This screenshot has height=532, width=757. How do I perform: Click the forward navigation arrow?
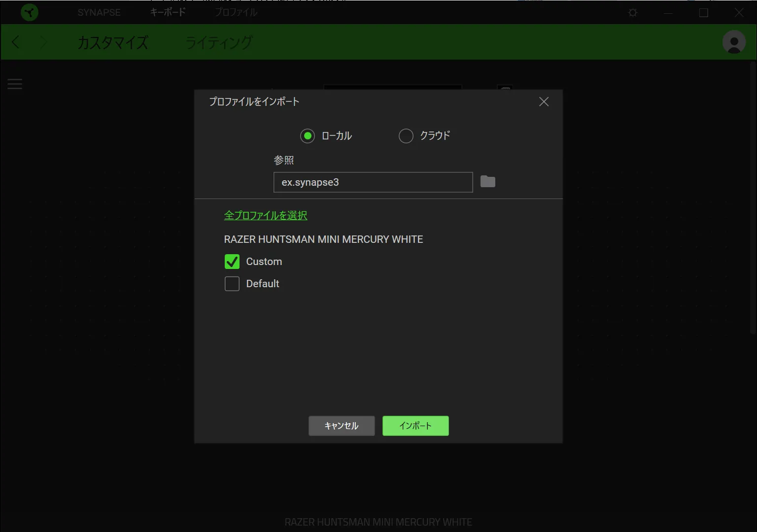point(43,42)
